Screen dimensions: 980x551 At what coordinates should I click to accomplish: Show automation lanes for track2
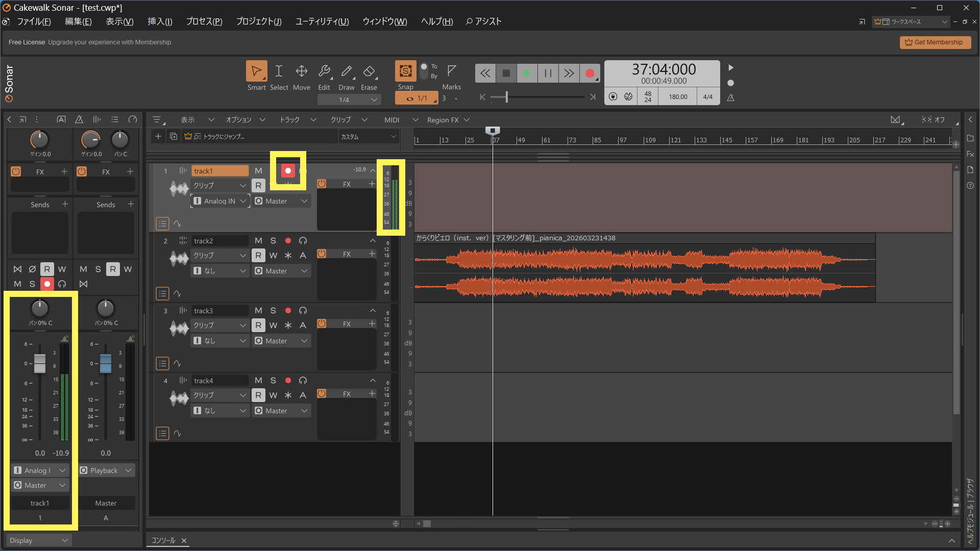coord(177,293)
